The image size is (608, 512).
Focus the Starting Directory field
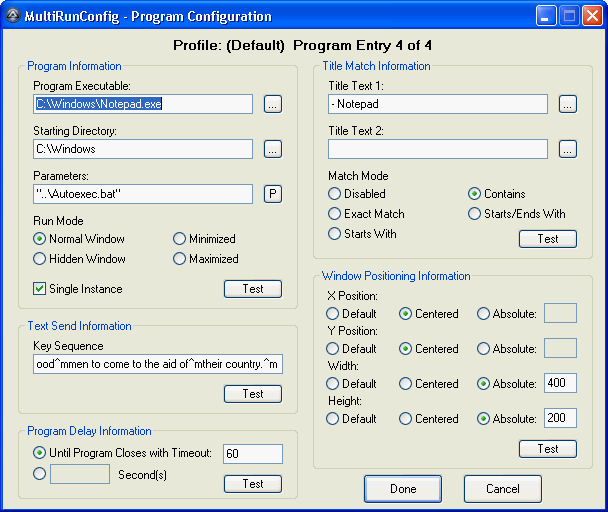click(143, 149)
